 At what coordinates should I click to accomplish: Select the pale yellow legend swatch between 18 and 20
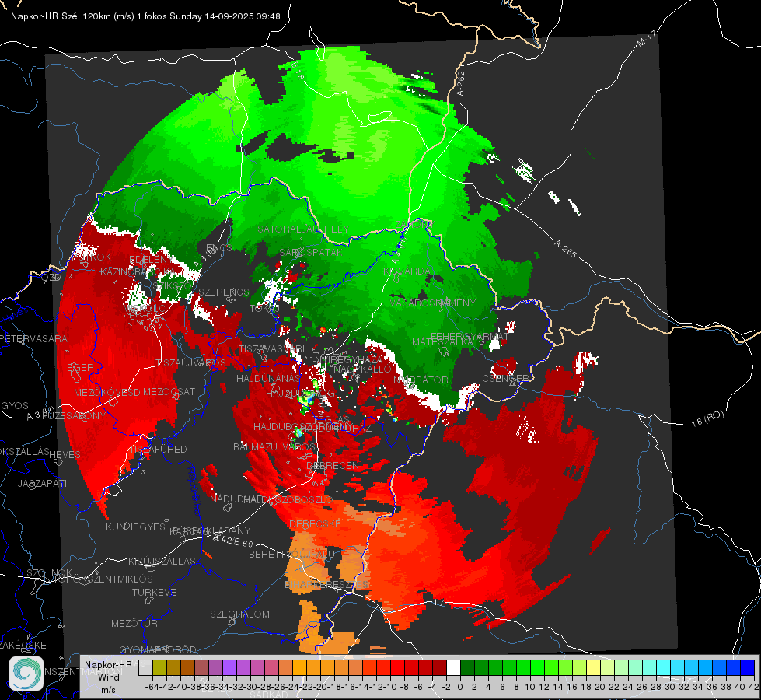593,667
